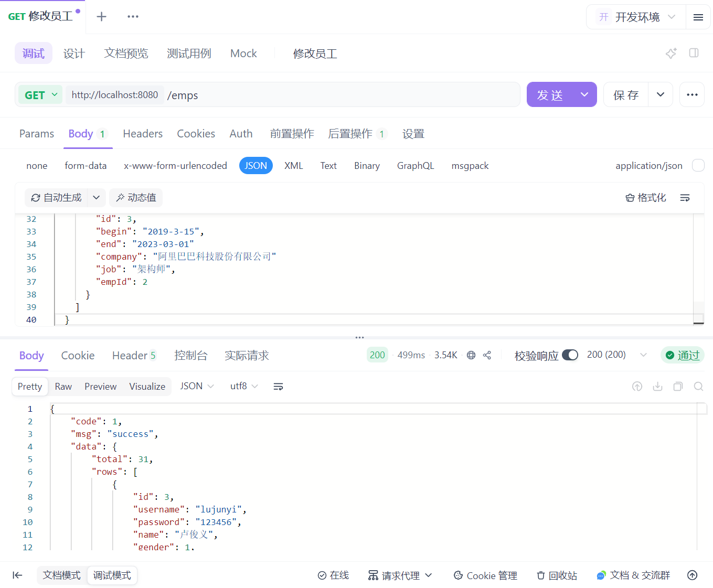Screen dimensions: 713x588
Task: Switch to the 设计 tab
Action: tap(74, 54)
